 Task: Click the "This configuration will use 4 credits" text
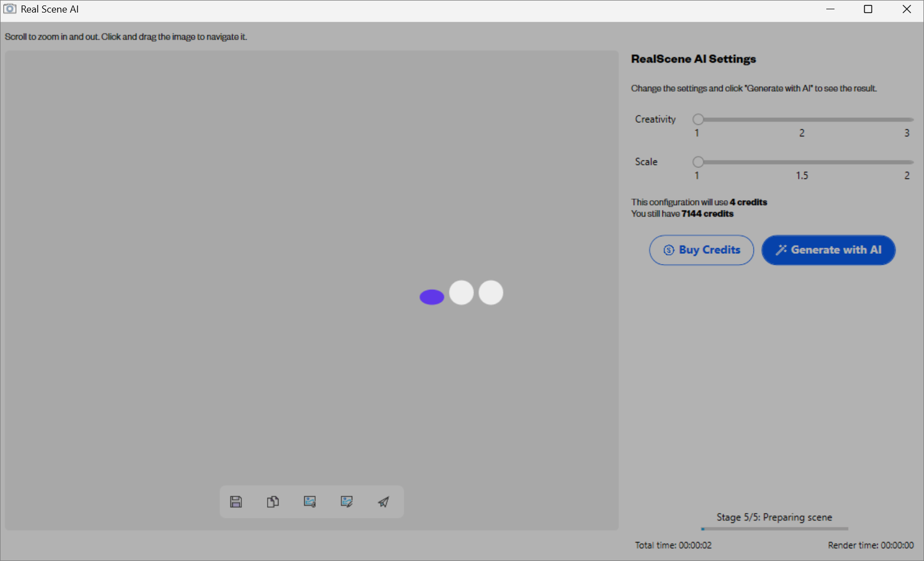(699, 202)
